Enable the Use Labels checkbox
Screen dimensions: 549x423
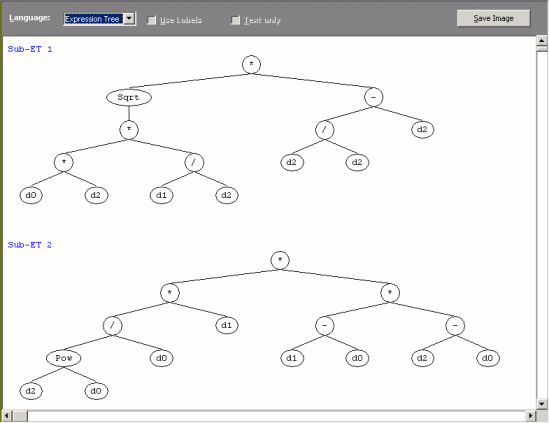tap(151, 20)
